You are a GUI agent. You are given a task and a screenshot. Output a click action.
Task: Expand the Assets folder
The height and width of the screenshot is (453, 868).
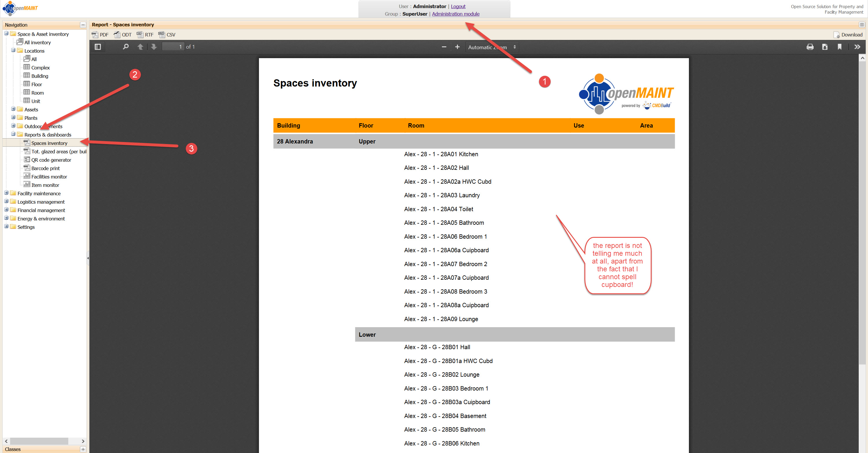click(x=13, y=109)
